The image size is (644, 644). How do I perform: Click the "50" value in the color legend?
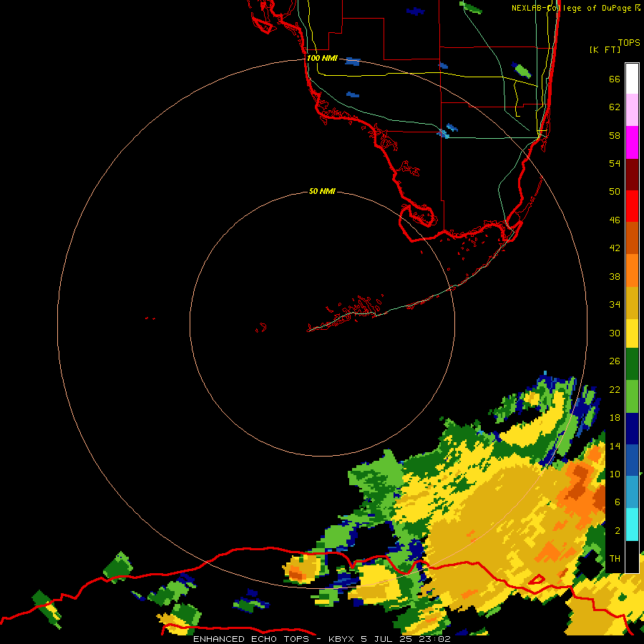pyautogui.click(x=615, y=192)
